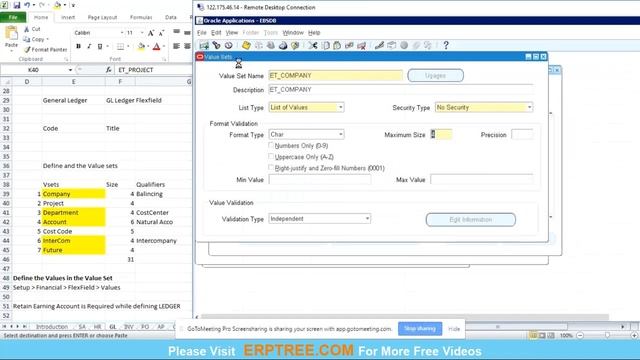640x360 pixels.
Task: Toggle Bold formatting in Excel
Action: tap(78, 47)
